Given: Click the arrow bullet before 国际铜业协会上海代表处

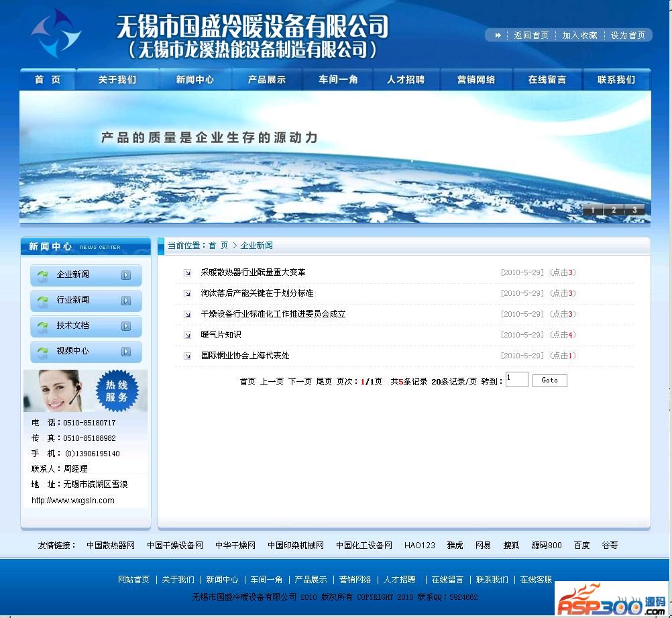Looking at the screenshot, I should tap(187, 356).
